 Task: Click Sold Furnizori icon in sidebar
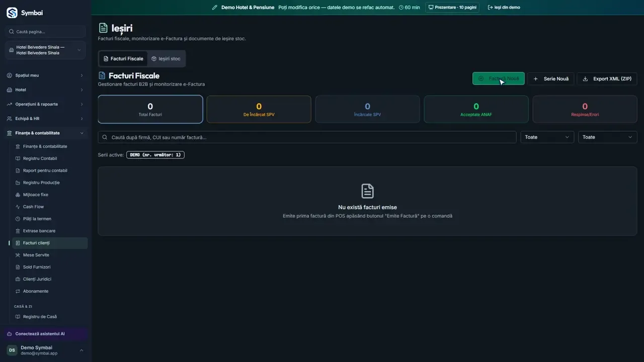[18, 267]
